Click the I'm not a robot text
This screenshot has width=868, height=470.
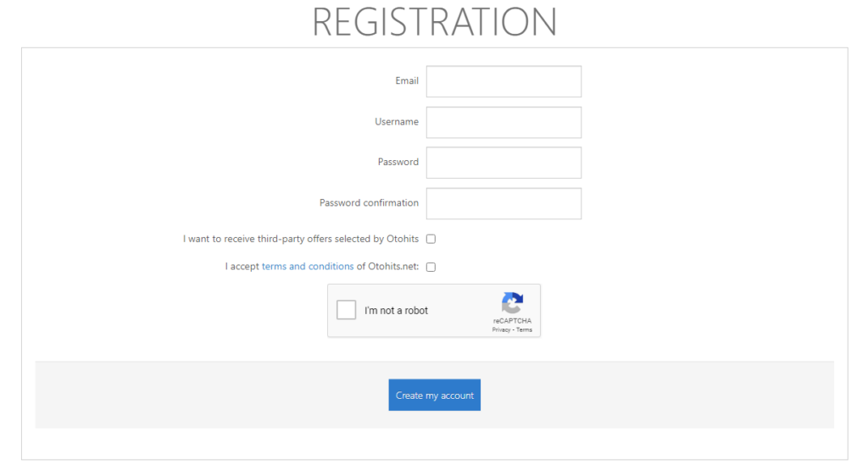(396, 310)
